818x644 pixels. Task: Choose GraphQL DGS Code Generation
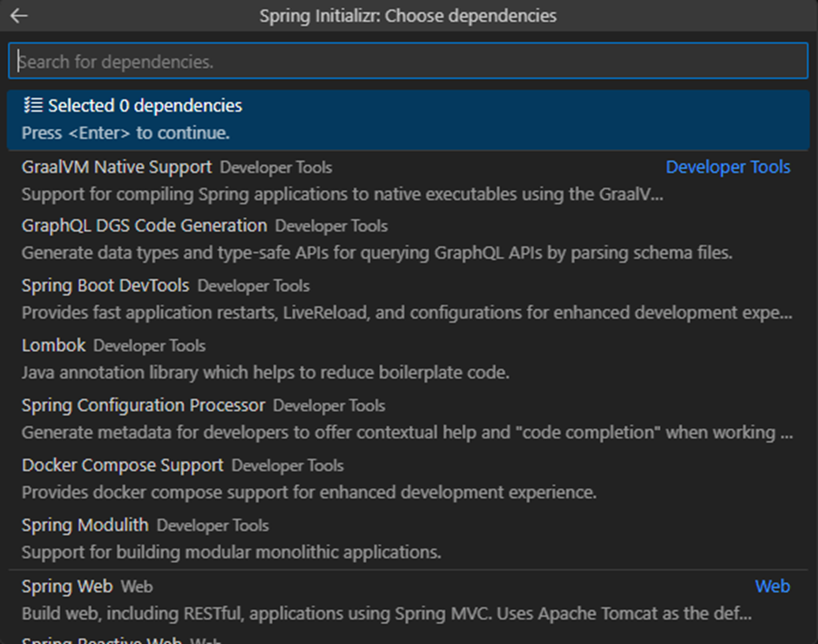click(x=145, y=226)
